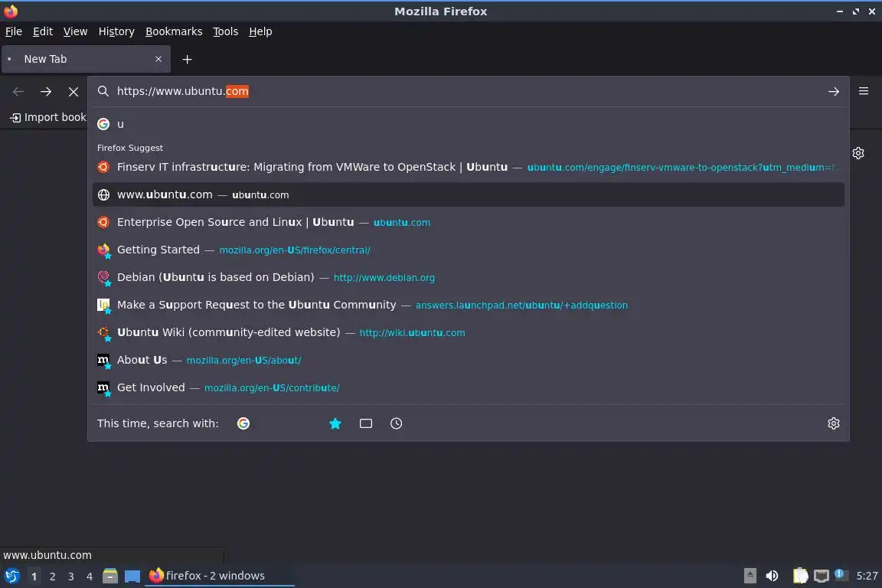Viewport: 882px width, 588px height.
Task: Click the update notification tray icon
Action: point(839,574)
